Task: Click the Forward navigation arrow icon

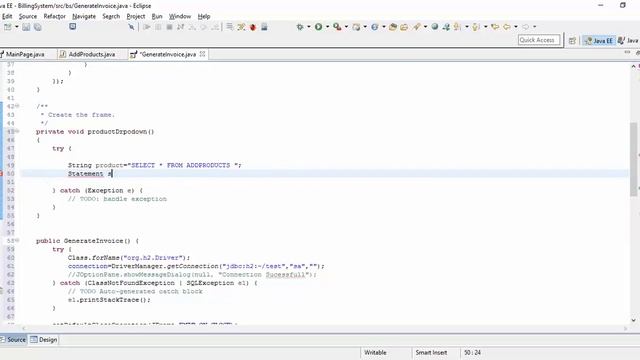Action: tap(526, 27)
